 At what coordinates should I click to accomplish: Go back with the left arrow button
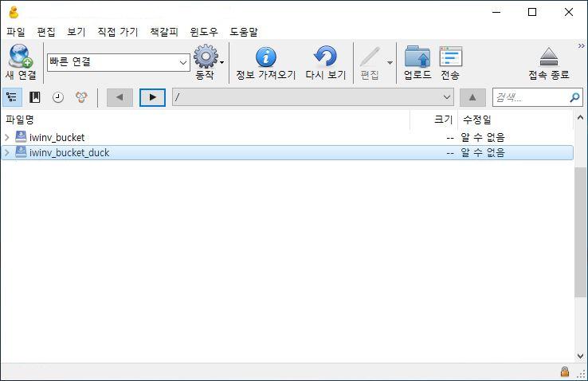(x=120, y=97)
